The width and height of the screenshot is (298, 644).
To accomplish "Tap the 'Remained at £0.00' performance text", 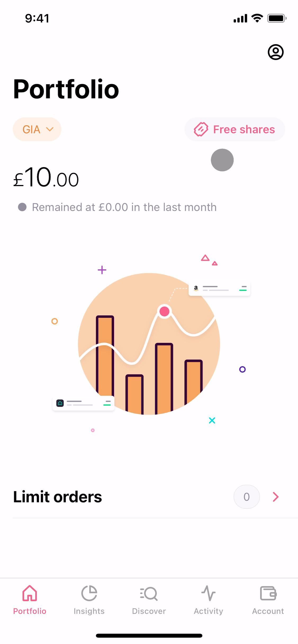I will (x=124, y=207).
